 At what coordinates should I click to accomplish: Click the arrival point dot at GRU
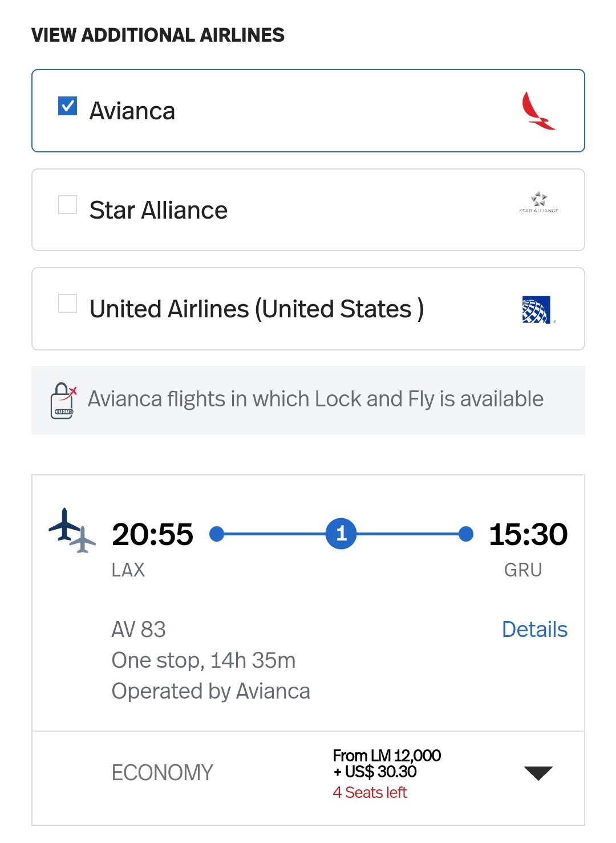pos(466,534)
